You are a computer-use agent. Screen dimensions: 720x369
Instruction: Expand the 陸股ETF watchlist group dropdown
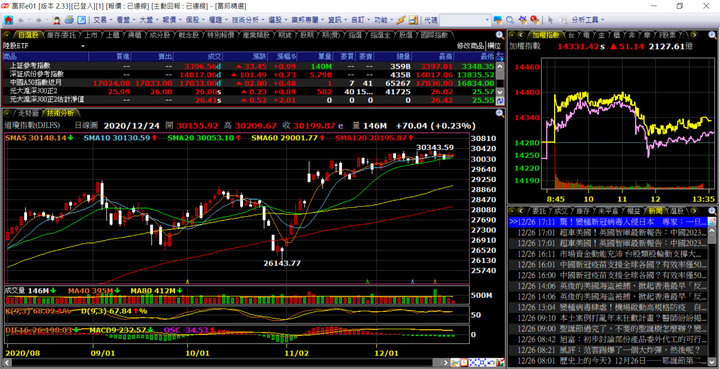coord(83,46)
